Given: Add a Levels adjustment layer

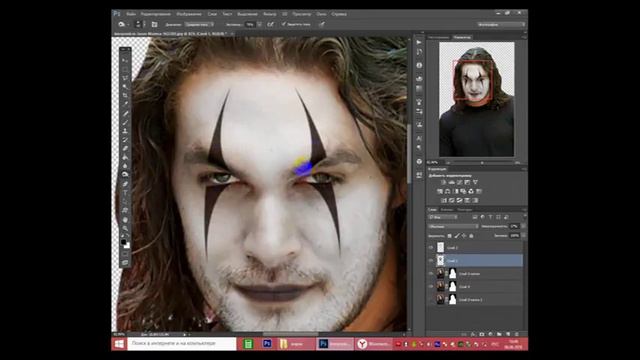Looking at the screenshot, I should [451, 182].
